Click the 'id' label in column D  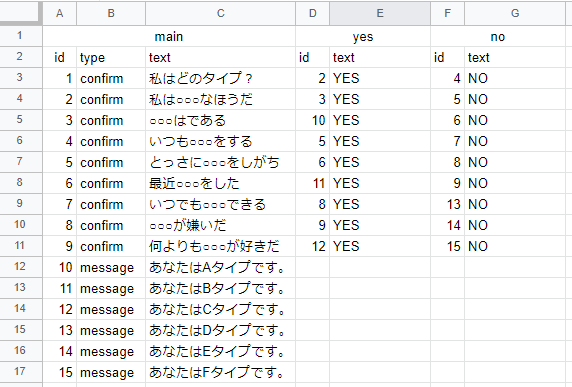[x=313, y=57]
